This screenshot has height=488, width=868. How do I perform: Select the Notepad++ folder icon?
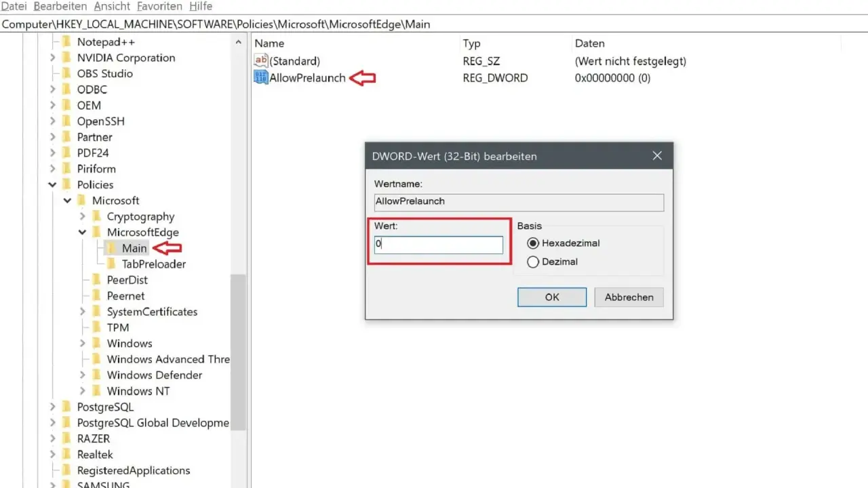point(66,42)
